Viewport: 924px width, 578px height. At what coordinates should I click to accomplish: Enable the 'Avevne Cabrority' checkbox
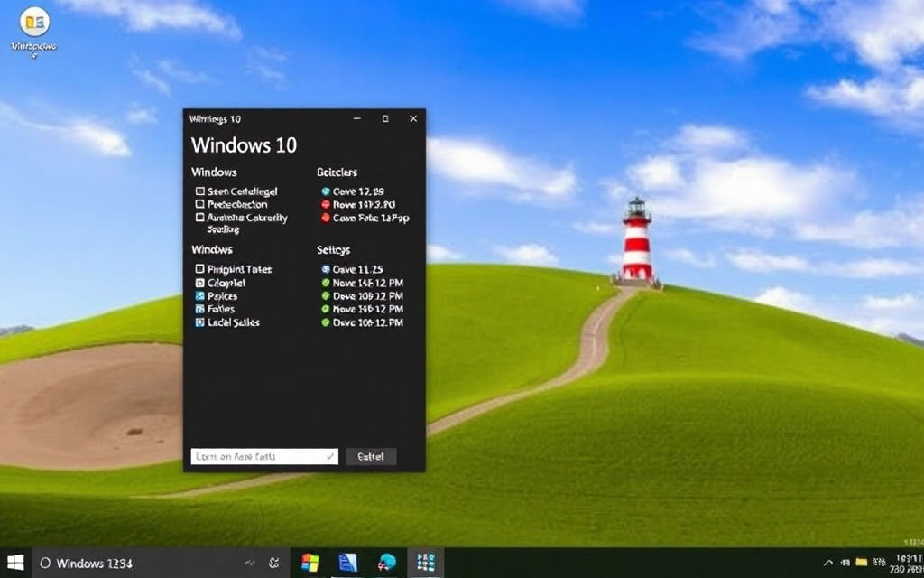[x=200, y=218]
